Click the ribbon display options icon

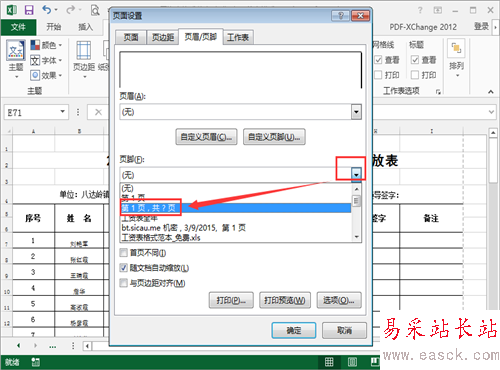(x=438, y=10)
